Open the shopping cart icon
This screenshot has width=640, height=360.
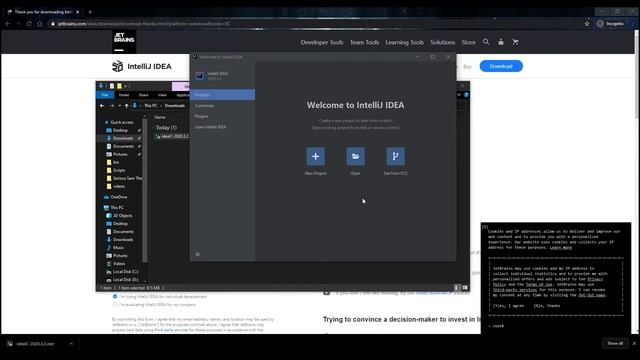click(x=515, y=42)
